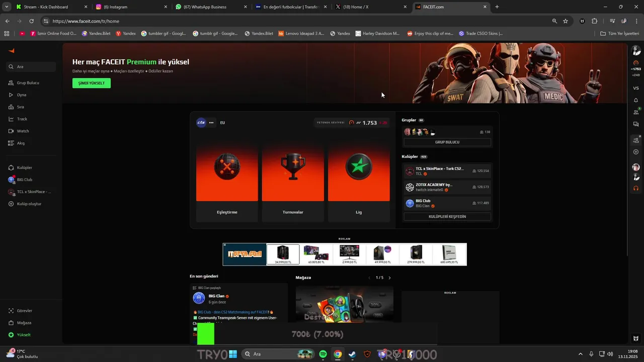This screenshot has height=362, width=644.
Task: Open the BIG Club row in Kulüpler panel
Action: [x=447, y=203]
